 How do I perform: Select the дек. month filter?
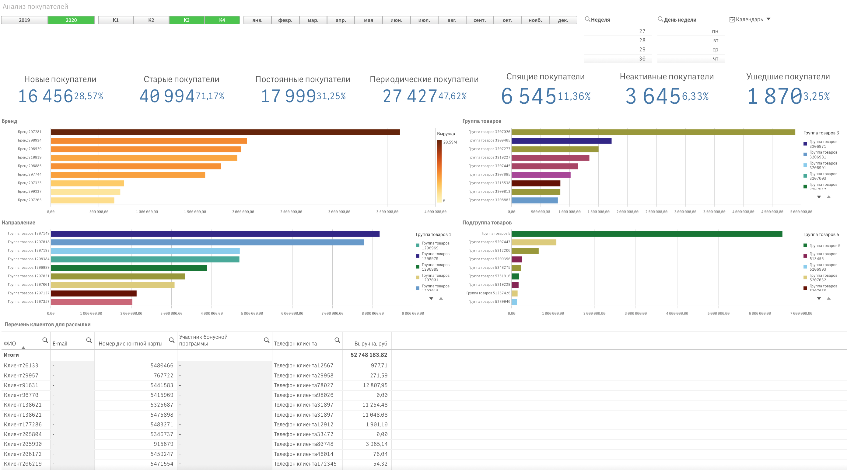tap(563, 20)
